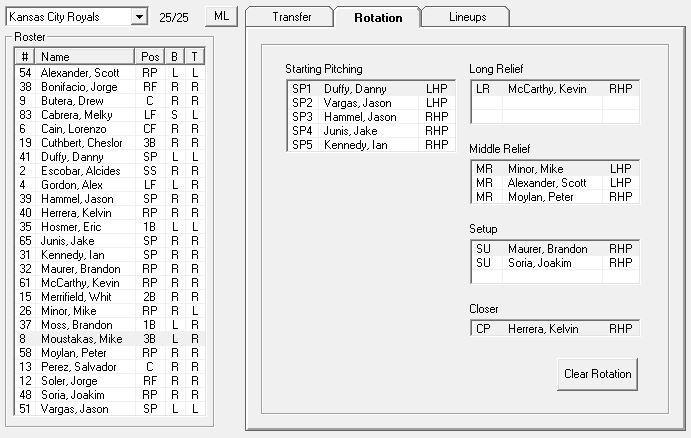691x438 pixels.
Task: Click the ML level button
Action: coord(221,16)
